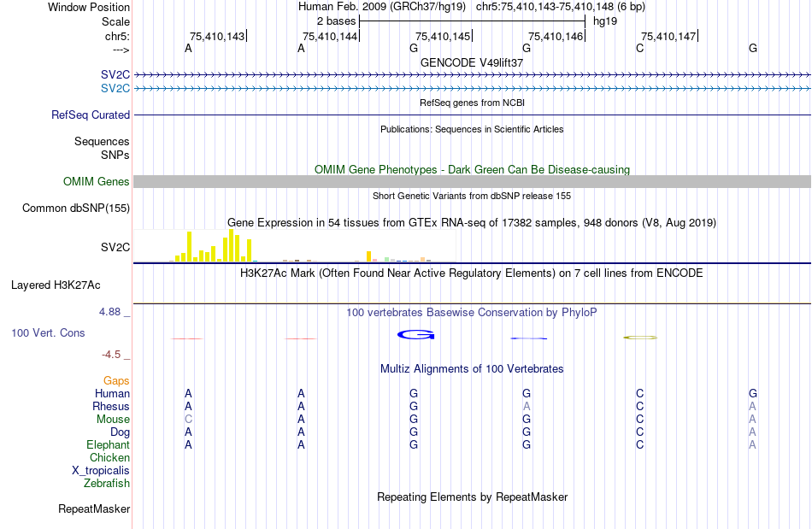Click the X_tropicalis alignment row label
The image size is (812, 529).
tap(101, 471)
